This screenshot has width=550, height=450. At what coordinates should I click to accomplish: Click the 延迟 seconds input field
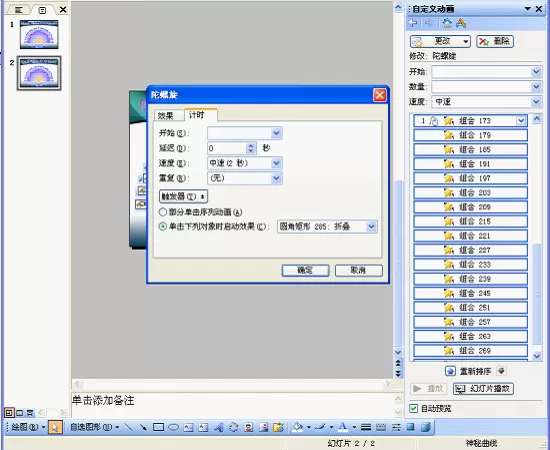[x=227, y=148]
